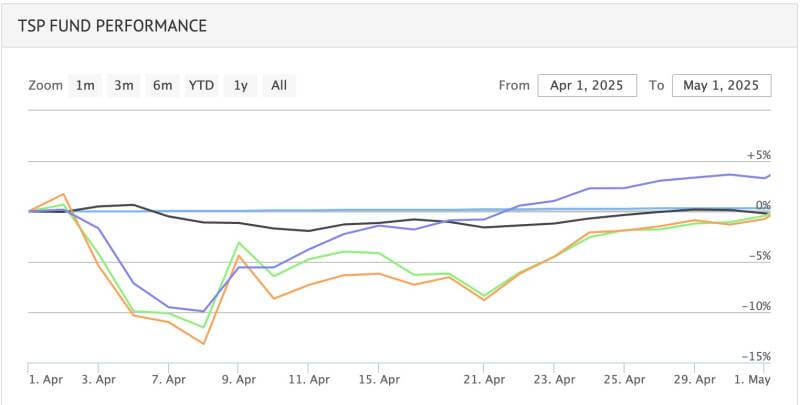
Task: Choose the 6m zoom option
Action: point(162,85)
